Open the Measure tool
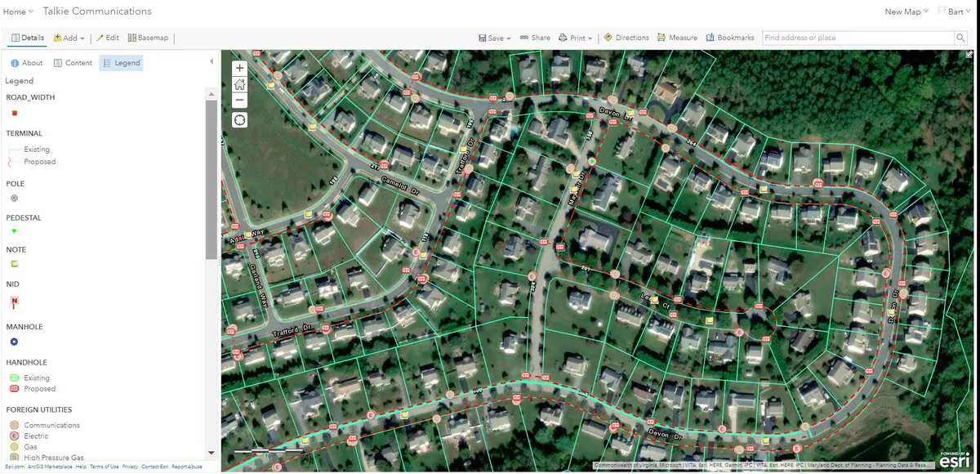This screenshot has width=980, height=474. coord(677,38)
